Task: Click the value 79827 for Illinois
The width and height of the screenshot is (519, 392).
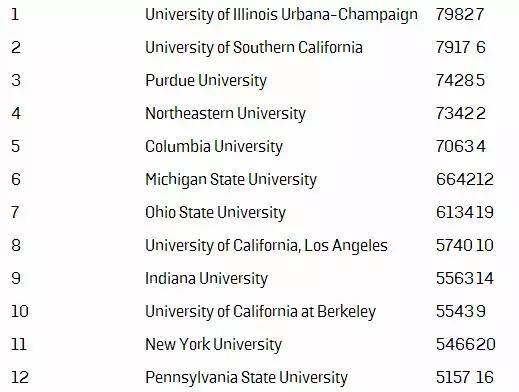Action: [x=460, y=14]
